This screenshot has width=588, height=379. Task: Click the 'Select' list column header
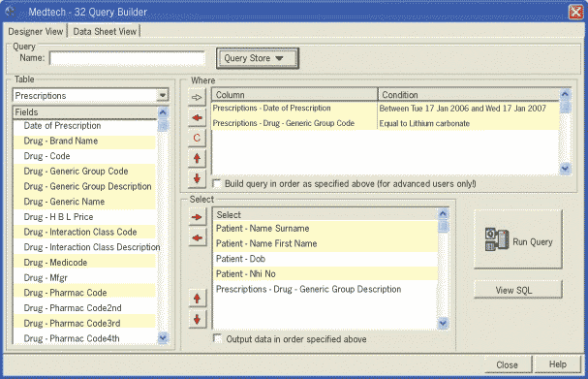point(325,214)
